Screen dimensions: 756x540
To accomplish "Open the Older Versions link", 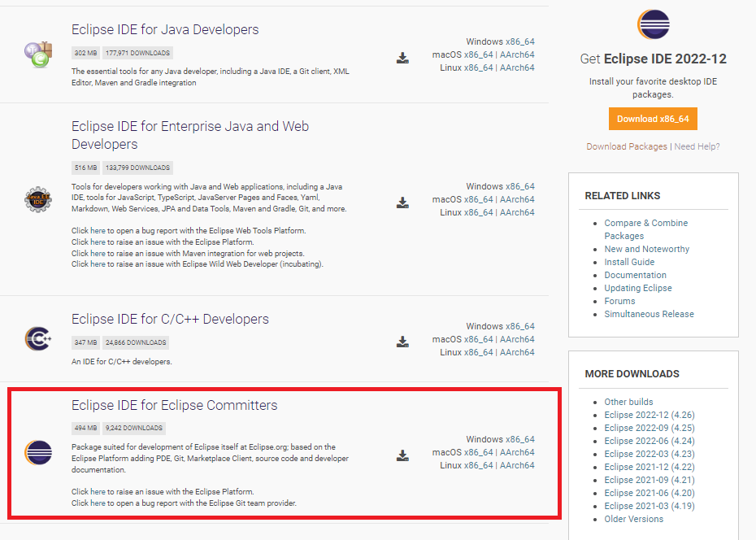I will point(634,519).
